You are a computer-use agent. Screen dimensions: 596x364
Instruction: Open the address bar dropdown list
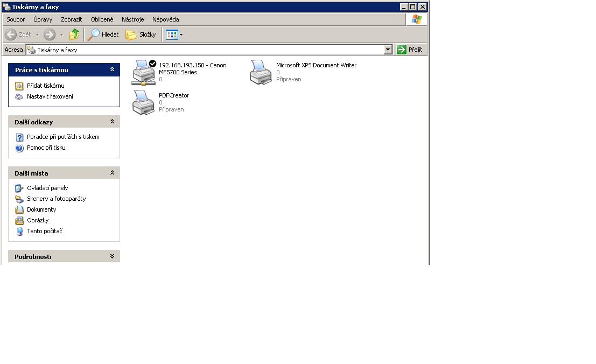click(x=388, y=50)
